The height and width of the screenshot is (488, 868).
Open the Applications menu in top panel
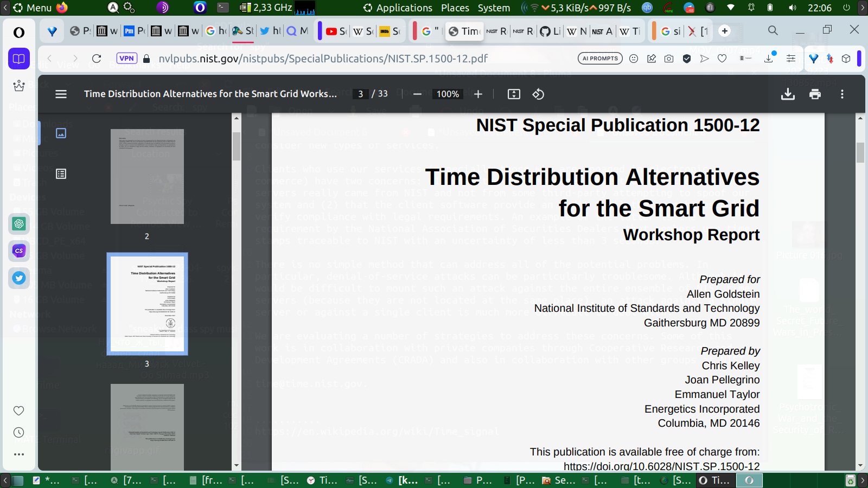404,8
